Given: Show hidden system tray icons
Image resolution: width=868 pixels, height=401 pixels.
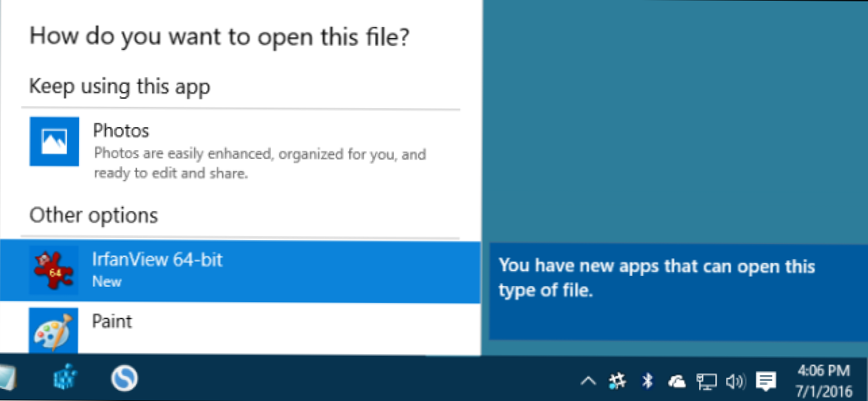Looking at the screenshot, I should [588, 381].
